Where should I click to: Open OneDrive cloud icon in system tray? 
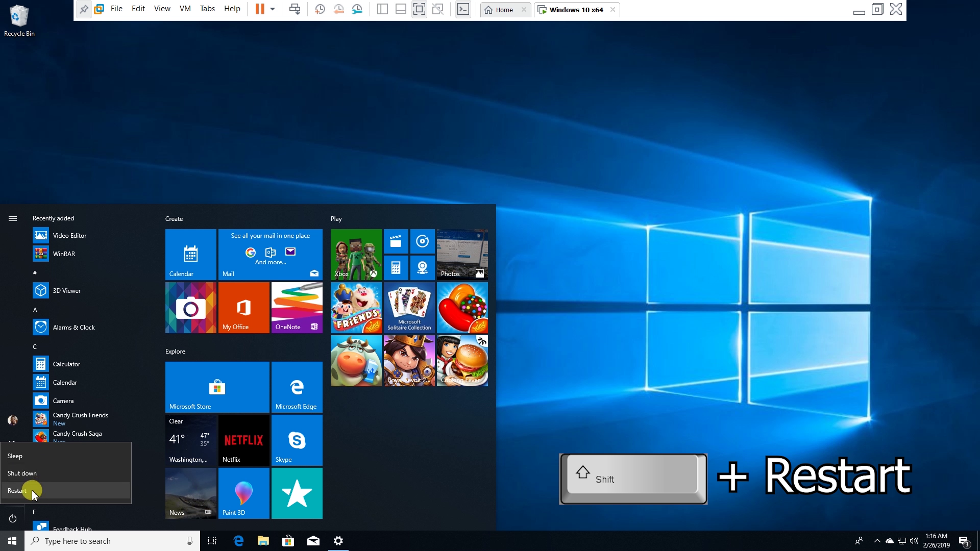pyautogui.click(x=889, y=541)
